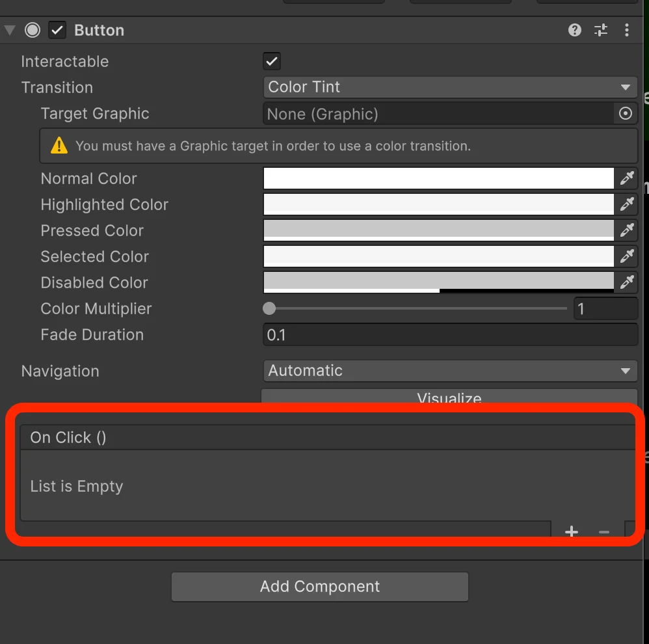Click the Fade Duration input field
The image size is (649, 644).
click(x=449, y=335)
